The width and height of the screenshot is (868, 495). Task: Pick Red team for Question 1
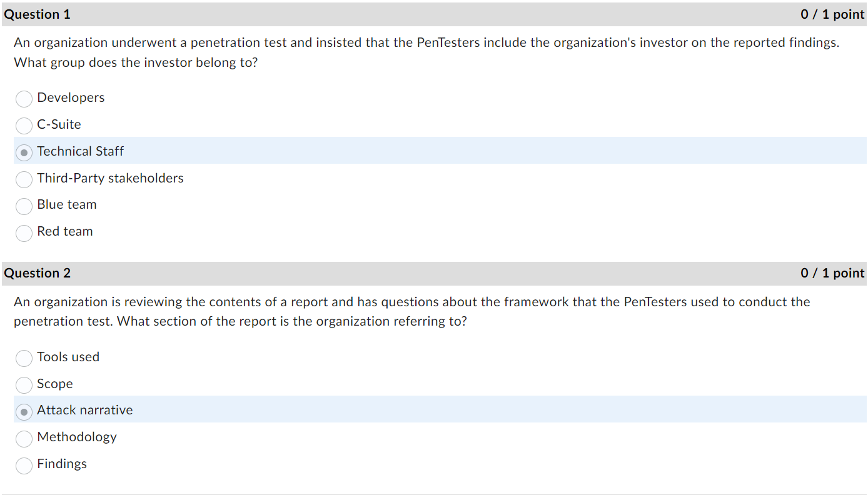pos(24,233)
